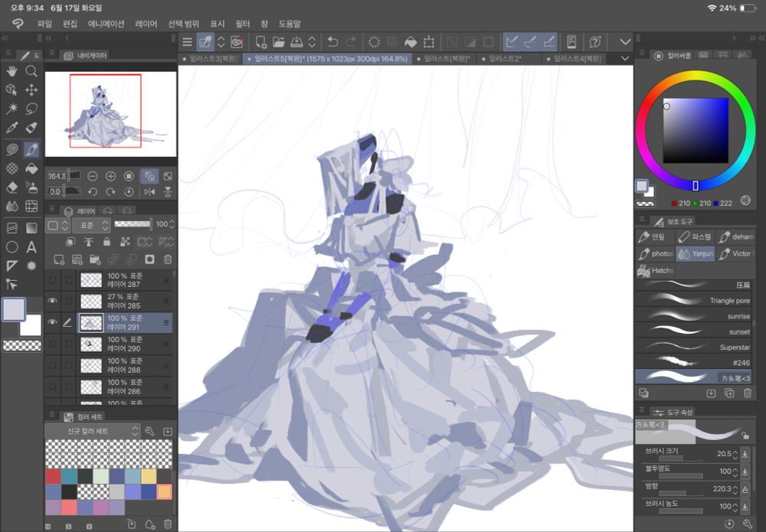Select the Auto select magic wand tool
766x532 pixels.
(12, 109)
